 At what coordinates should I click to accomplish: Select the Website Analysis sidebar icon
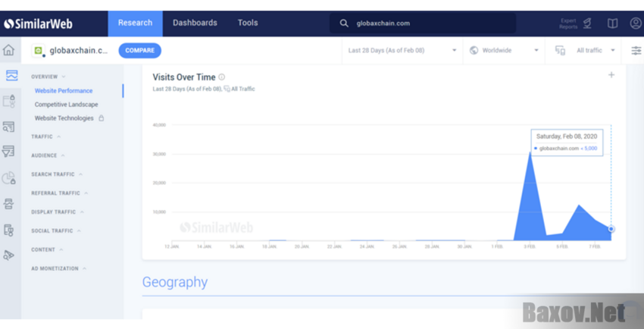tap(11, 75)
